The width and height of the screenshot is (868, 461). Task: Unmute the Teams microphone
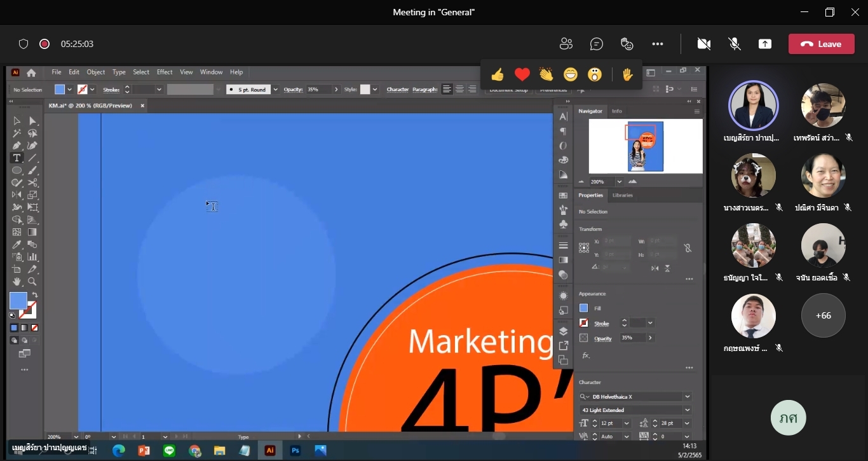[x=735, y=44]
